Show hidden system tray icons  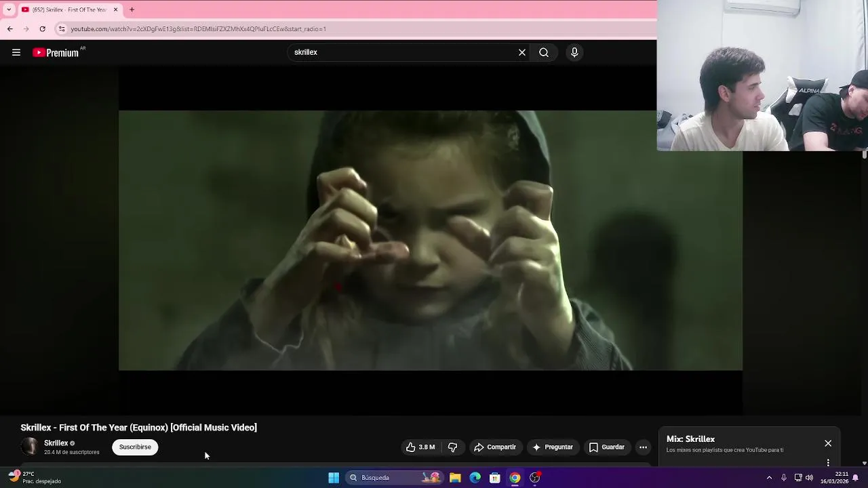(769, 478)
